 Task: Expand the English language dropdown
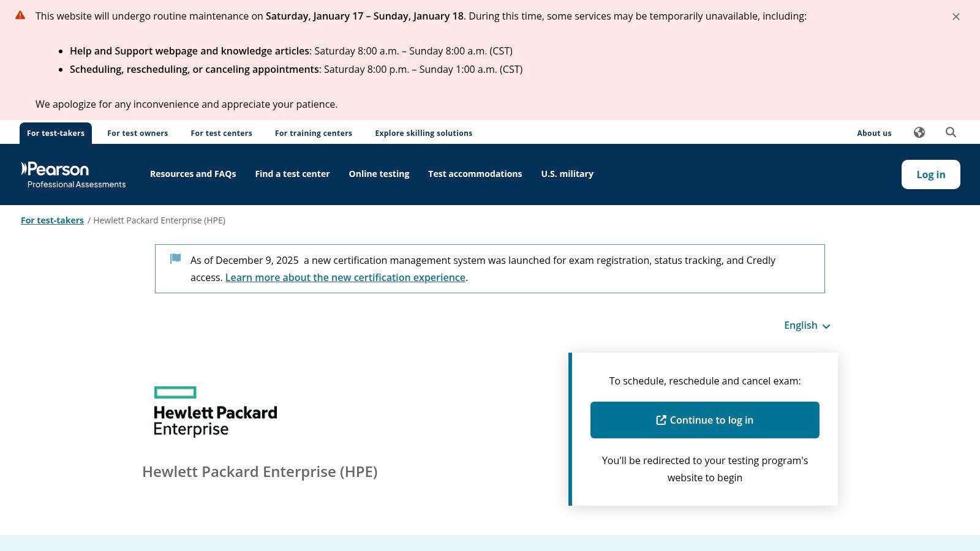(x=800, y=325)
